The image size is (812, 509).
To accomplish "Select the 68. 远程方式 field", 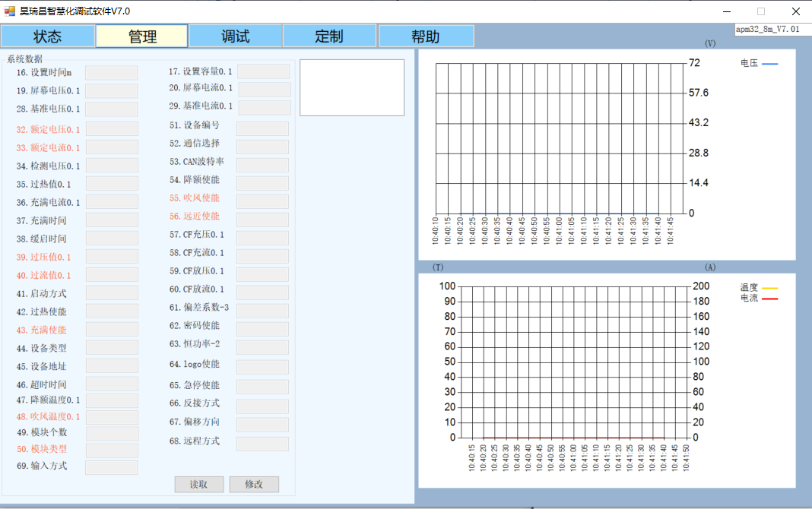I will pyautogui.click(x=262, y=444).
